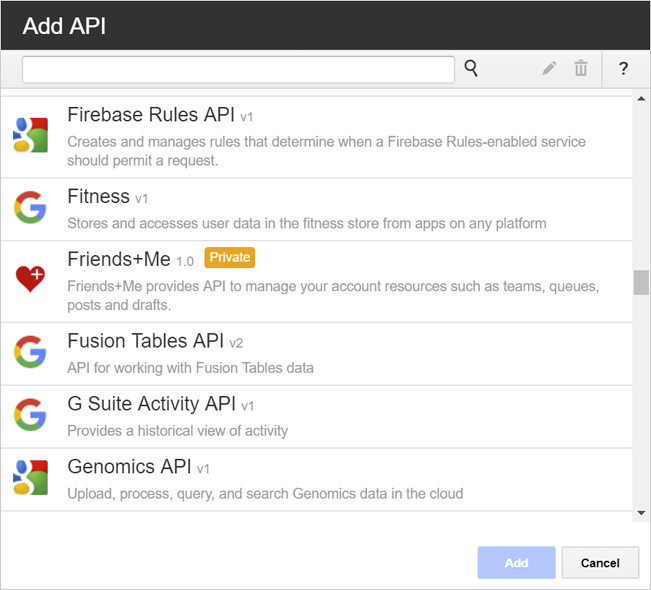Focus the API search text field
This screenshot has width=651, height=590.
[x=238, y=70]
